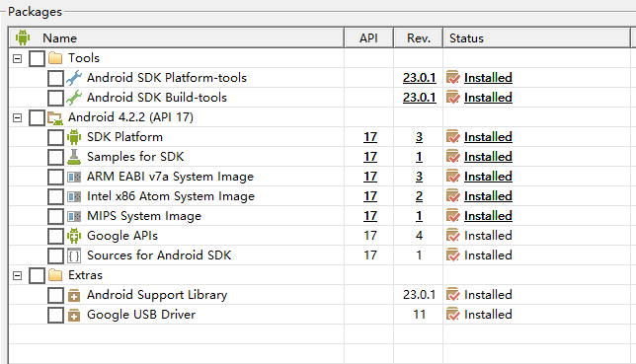The image size is (636, 364).
Task: Click Installed link for Android SDK Build-tools
Action: click(488, 98)
